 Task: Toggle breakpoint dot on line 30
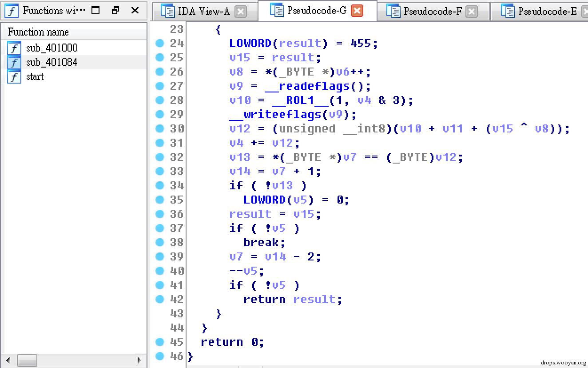(160, 128)
